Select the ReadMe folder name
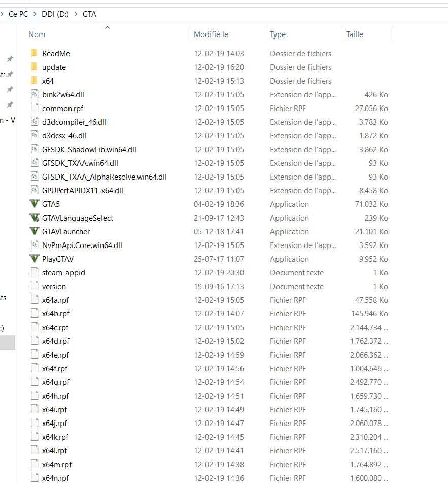The height and width of the screenshot is (493, 448). [56, 54]
